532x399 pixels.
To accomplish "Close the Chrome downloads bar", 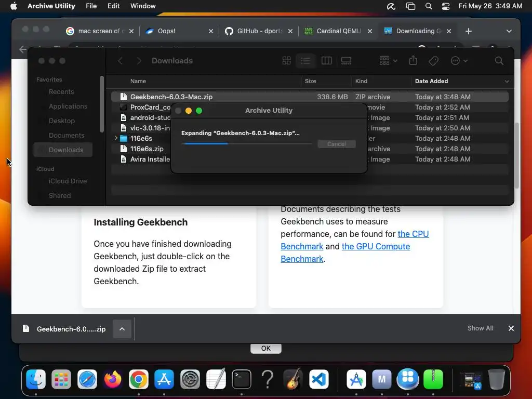I will point(511,328).
